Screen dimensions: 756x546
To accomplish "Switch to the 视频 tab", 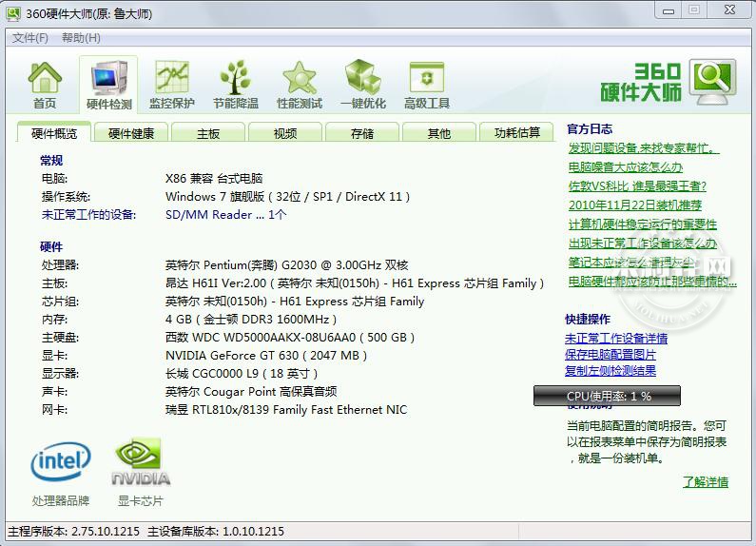I will click(x=285, y=132).
